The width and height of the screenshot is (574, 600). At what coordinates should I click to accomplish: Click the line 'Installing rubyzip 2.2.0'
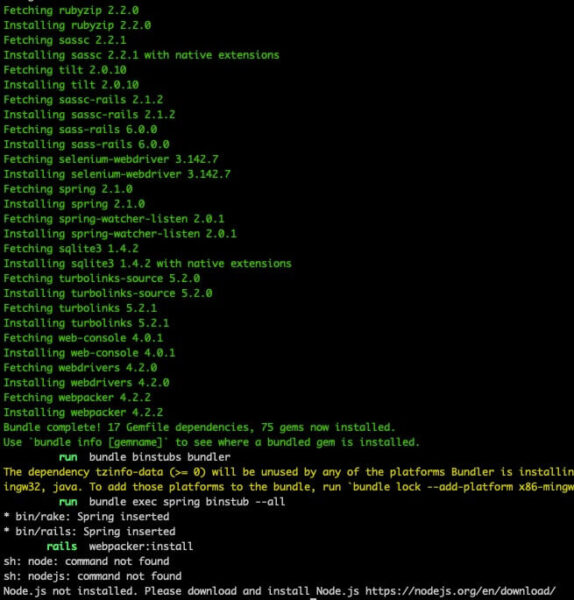[77, 25]
